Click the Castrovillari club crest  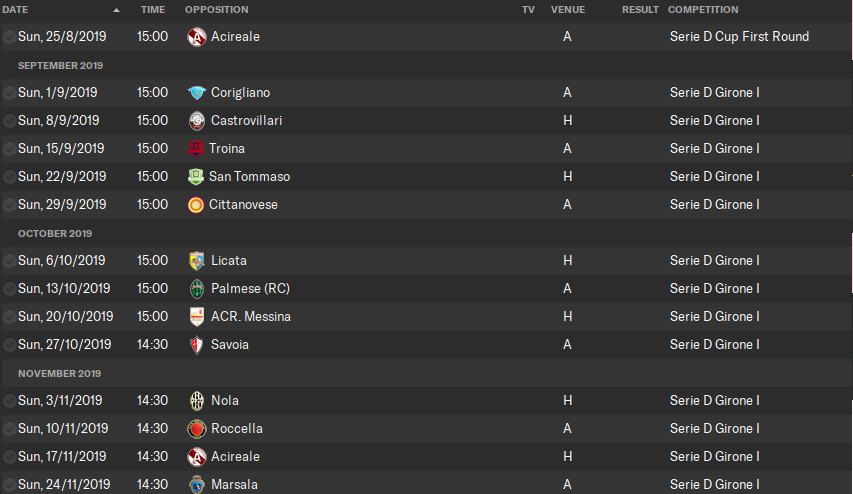pos(197,121)
